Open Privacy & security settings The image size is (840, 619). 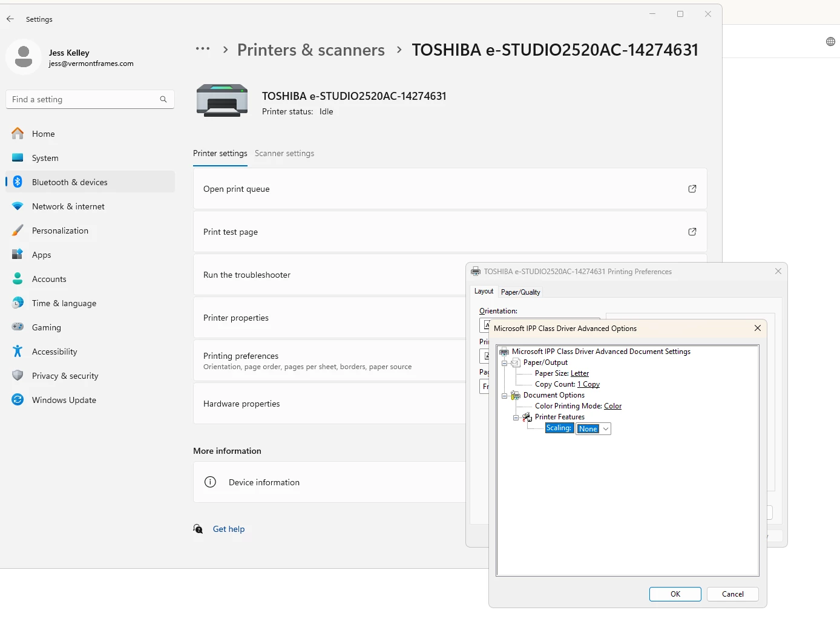(90, 376)
